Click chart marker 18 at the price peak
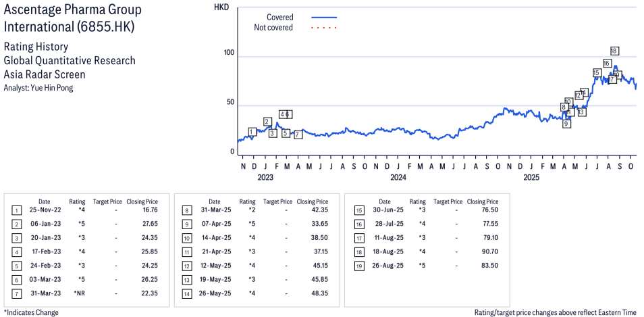 point(614,51)
